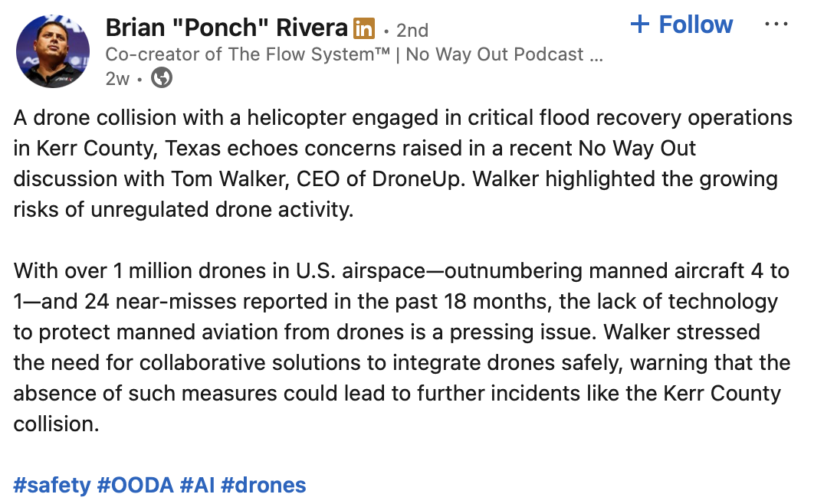Follow Brian "Ponch" Rivera
This screenshot has height=504, width=814.
pyautogui.click(x=681, y=25)
